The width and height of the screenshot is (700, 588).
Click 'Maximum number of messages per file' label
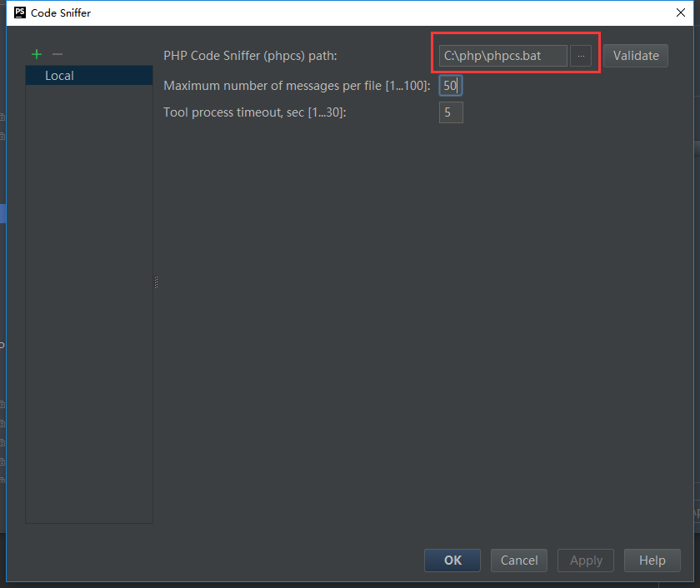[x=297, y=86]
